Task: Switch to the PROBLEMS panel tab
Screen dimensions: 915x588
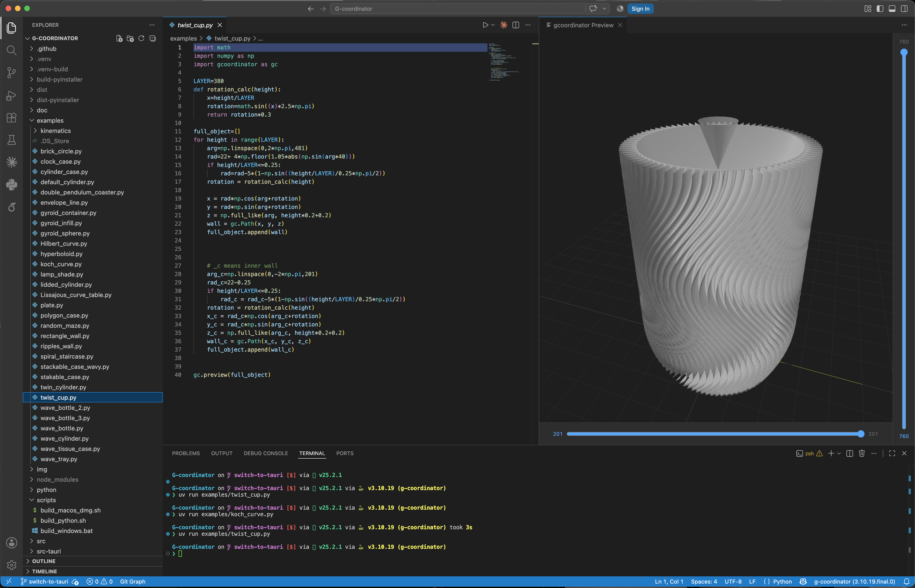Action: [186, 453]
